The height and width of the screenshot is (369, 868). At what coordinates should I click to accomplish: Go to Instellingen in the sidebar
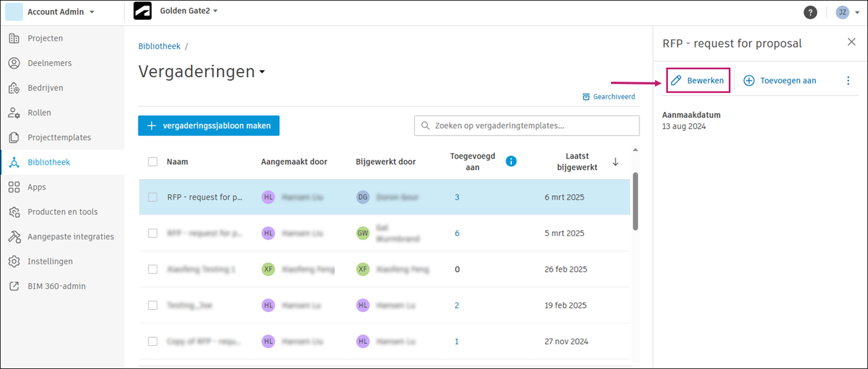point(50,261)
